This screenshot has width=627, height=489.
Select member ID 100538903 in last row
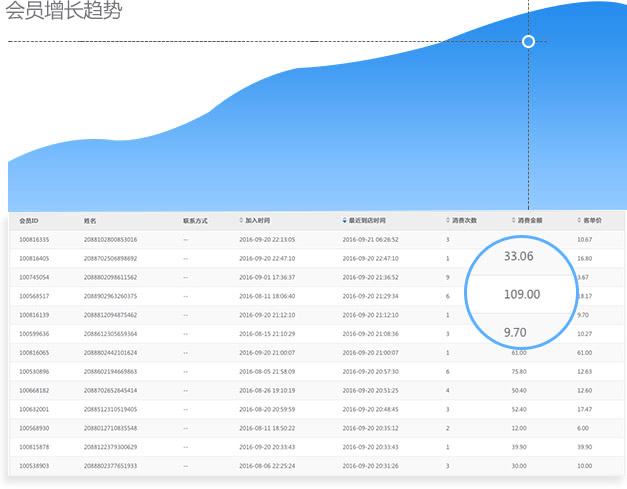(x=34, y=465)
